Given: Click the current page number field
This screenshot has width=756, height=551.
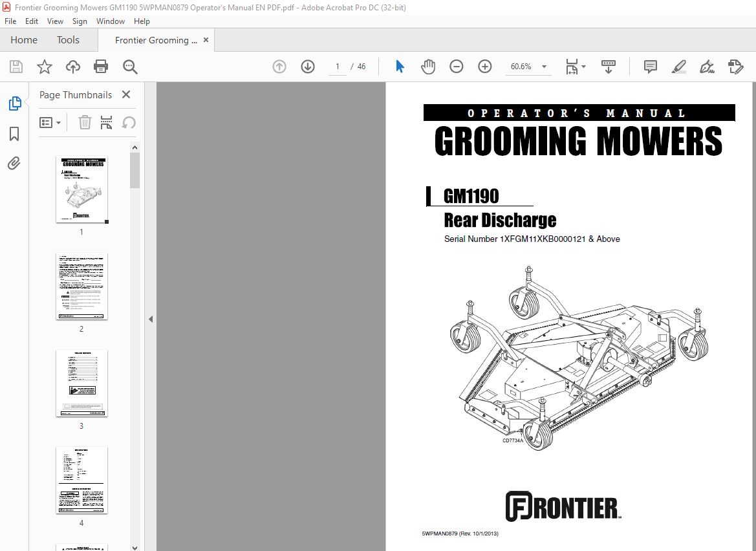Looking at the screenshot, I should (338, 67).
